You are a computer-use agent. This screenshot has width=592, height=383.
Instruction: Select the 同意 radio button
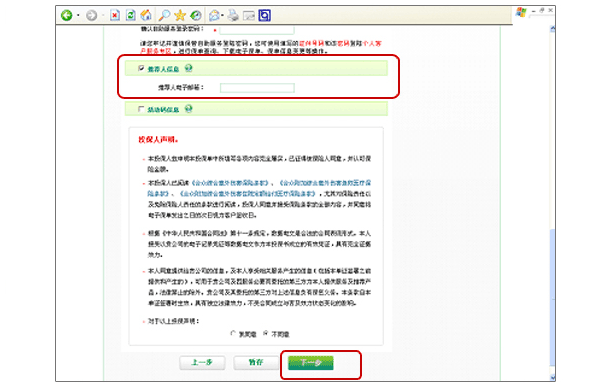[233, 334]
